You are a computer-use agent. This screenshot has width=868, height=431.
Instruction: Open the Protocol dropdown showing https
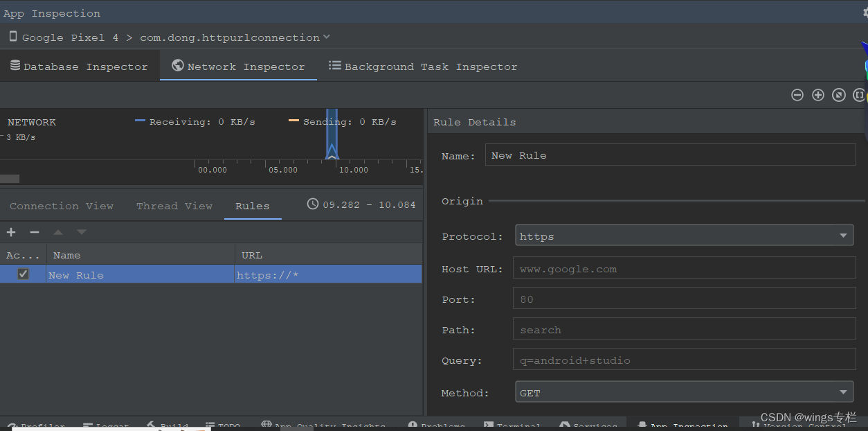click(x=685, y=236)
